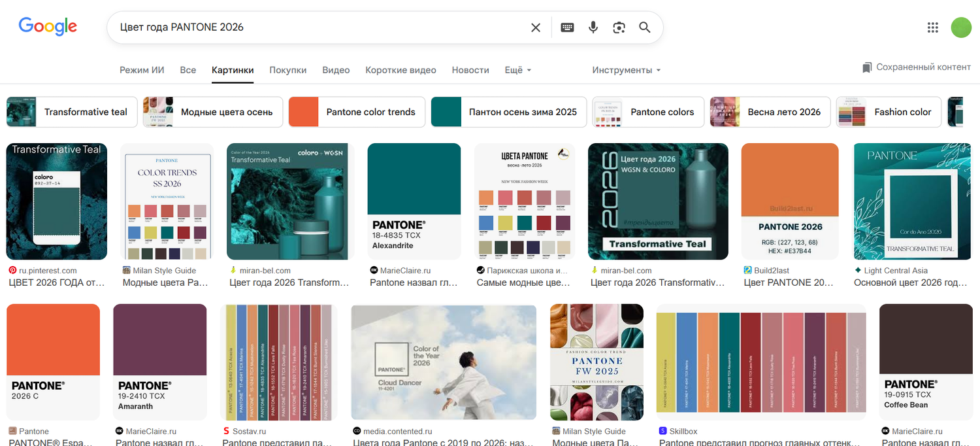Switch to Новости tab
Screen dimensions: 980x446
[x=470, y=70]
